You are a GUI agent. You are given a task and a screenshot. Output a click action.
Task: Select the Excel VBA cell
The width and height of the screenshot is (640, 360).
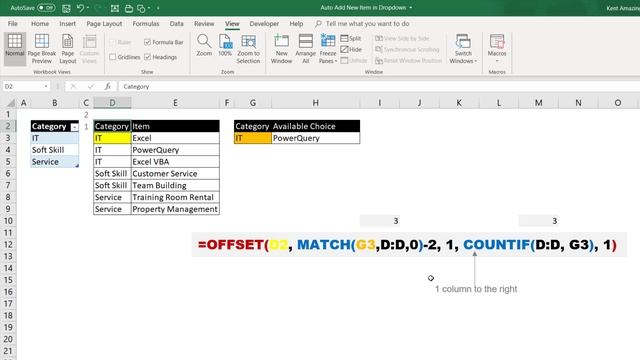(175, 162)
